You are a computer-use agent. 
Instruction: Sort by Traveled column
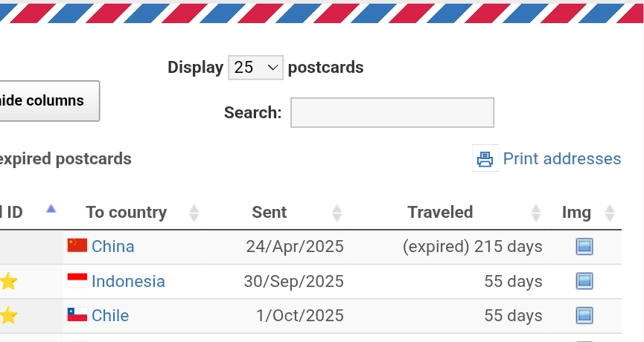point(440,213)
